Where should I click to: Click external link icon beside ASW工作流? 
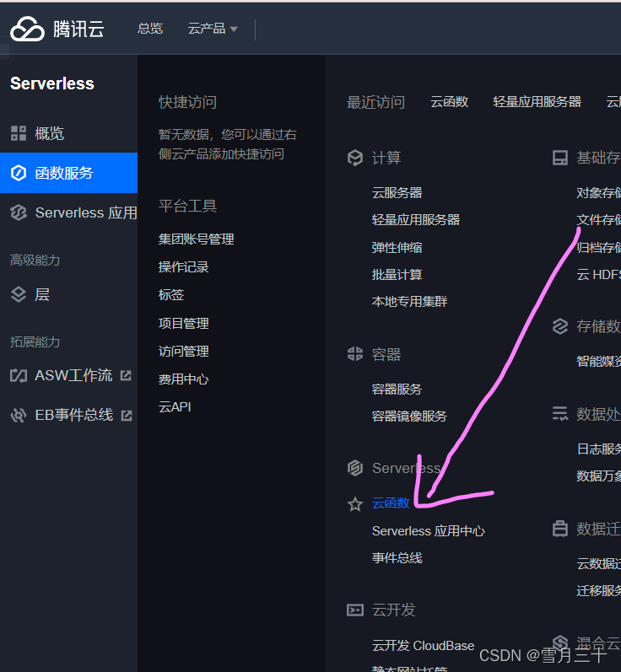click(126, 376)
